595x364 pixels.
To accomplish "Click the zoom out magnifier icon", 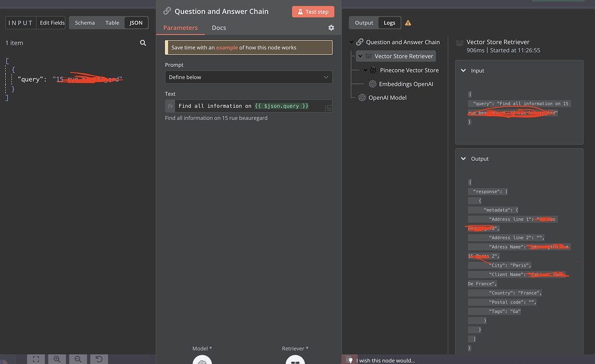I will point(77,359).
